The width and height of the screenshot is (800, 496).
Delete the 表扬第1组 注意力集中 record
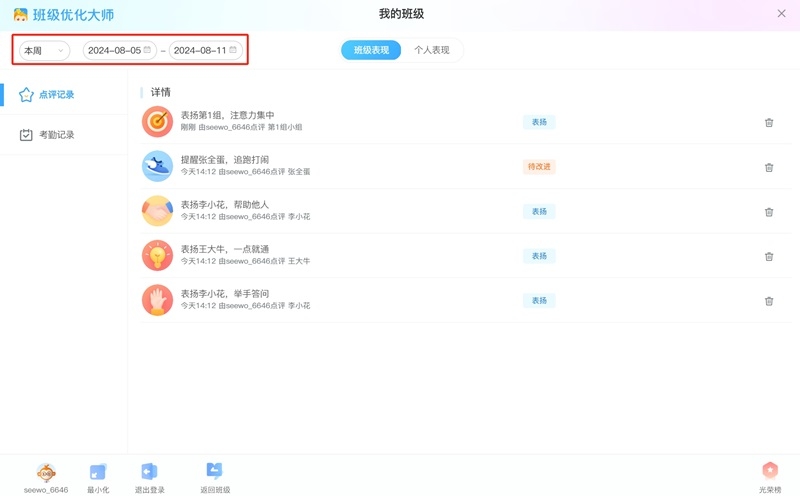tap(769, 122)
